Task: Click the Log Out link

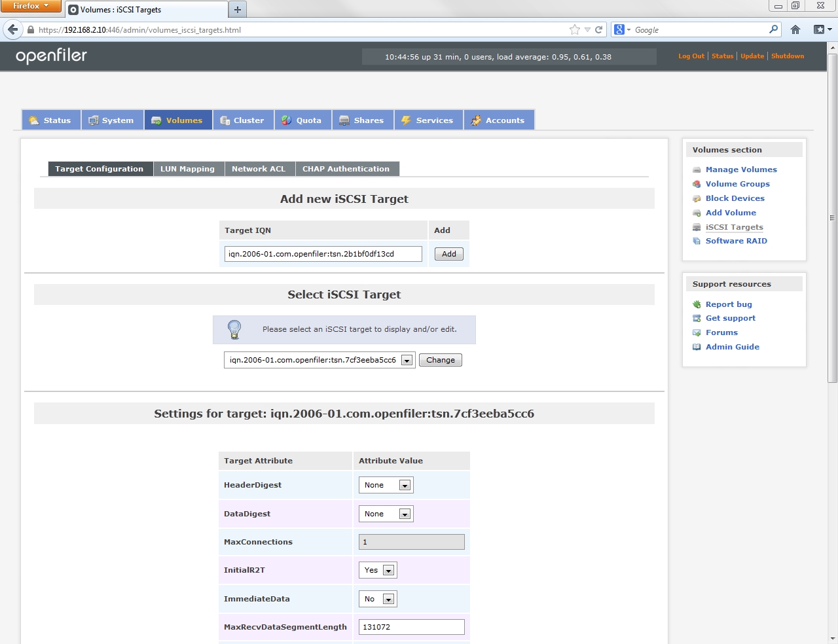Action: [691, 56]
